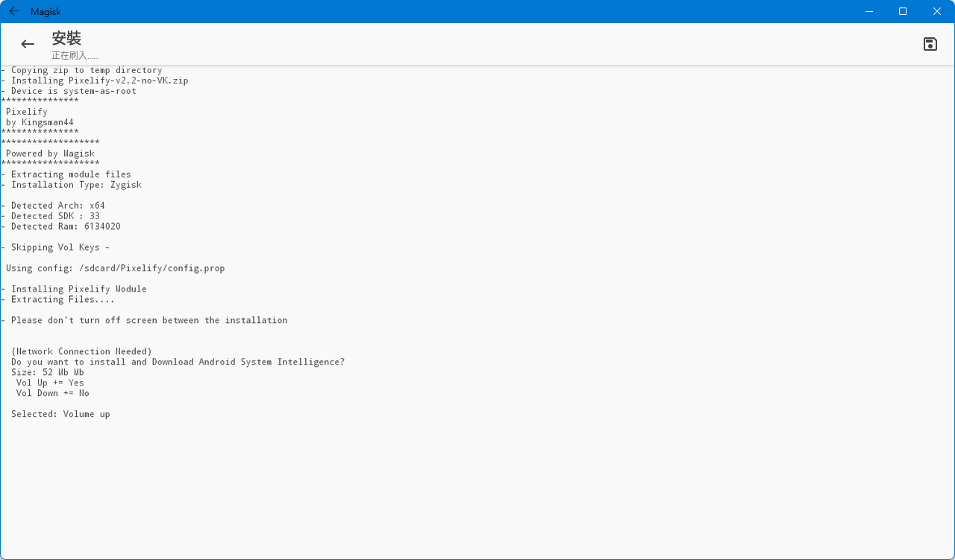
Task: Close the Magisk window
Action: pos(937,11)
